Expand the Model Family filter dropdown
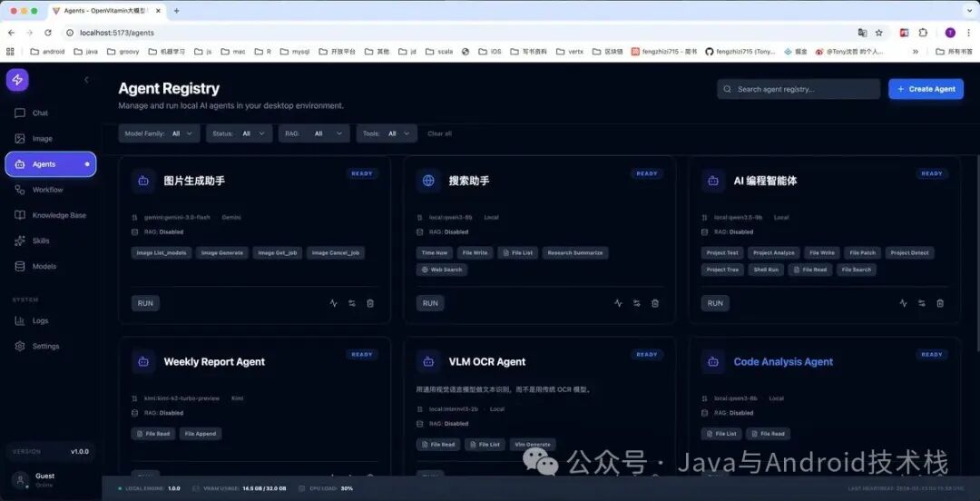This screenshot has width=980, height=501. click(x=160, y=133)
